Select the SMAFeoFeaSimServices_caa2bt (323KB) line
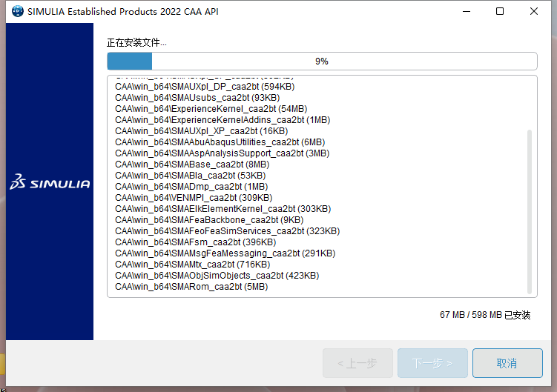 [228, 231]
